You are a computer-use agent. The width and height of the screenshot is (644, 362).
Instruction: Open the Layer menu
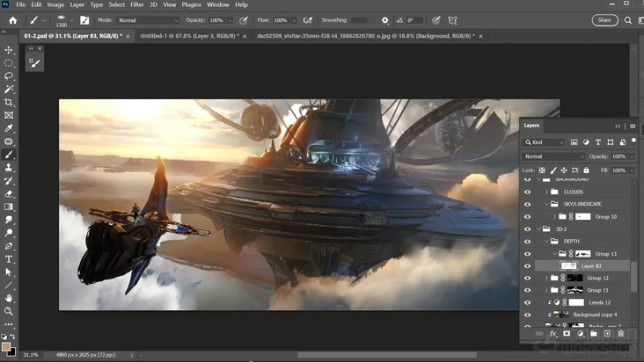pyautogui.click(x=77, y=5)
